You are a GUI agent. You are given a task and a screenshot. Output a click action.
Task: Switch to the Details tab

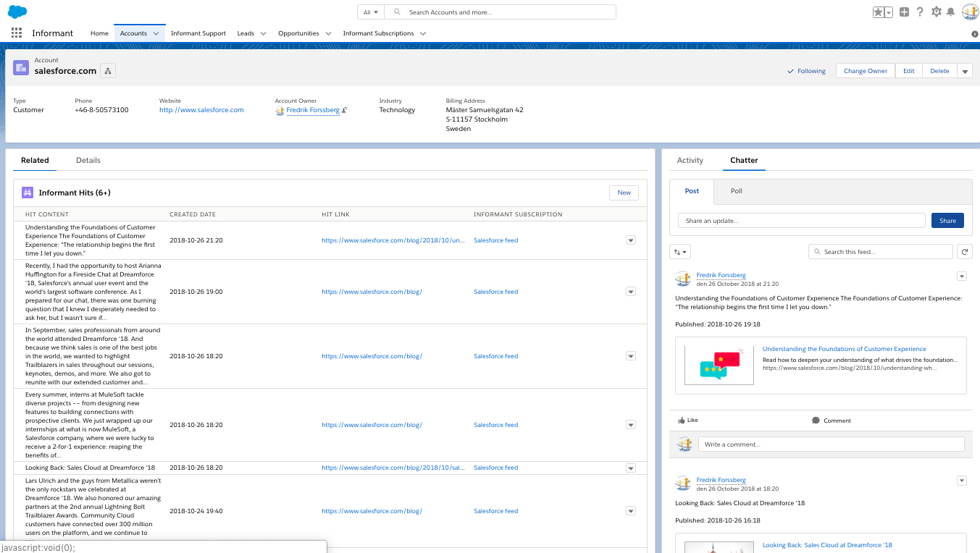point(88,160)
